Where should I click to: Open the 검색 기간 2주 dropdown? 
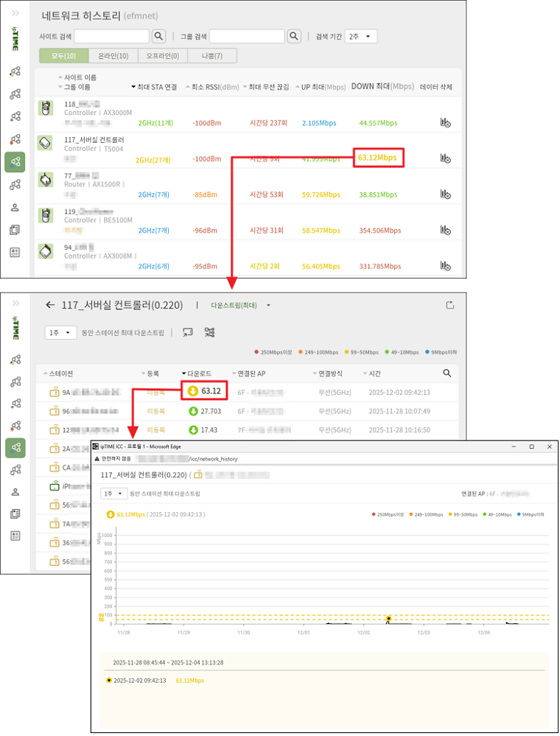[x=360, y=36]
